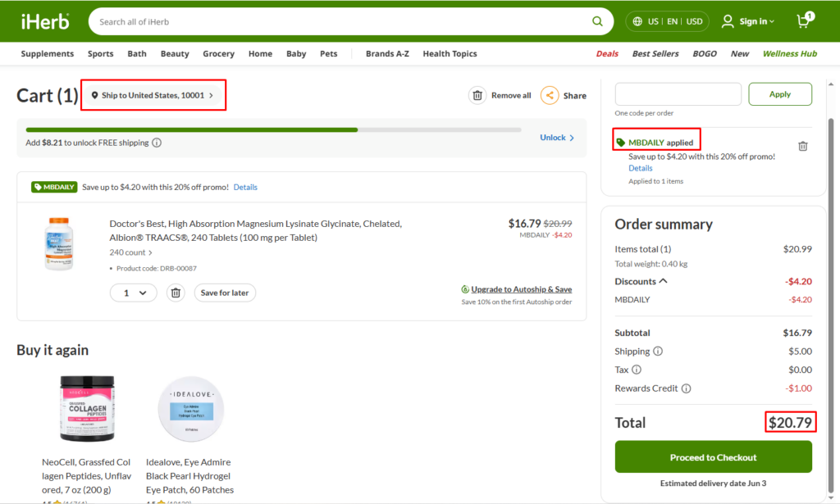Open the Supplements menu
840x504 pixels.
coord(47,53)
